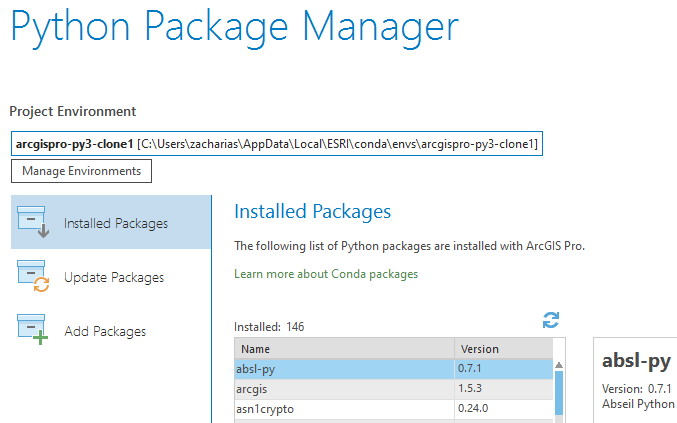Sort packages by Version column header
The height and width of the screenshot is (423, 677).
pyautogui.click(x=504, y=349)
